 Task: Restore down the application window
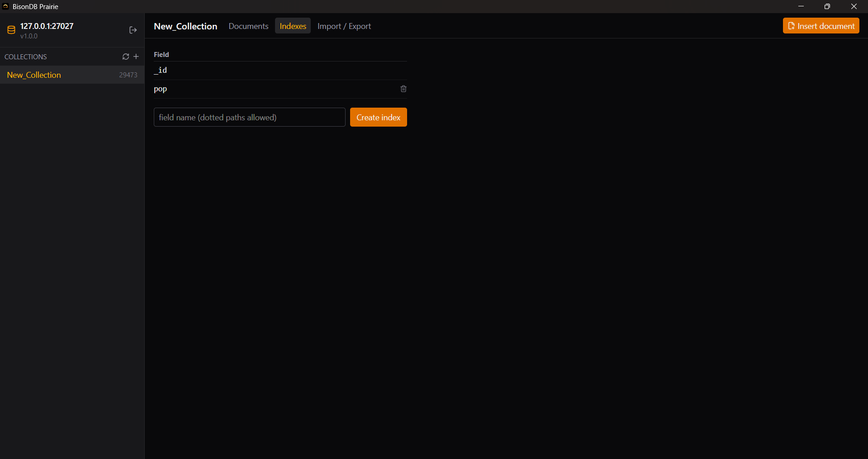(827, 6)
